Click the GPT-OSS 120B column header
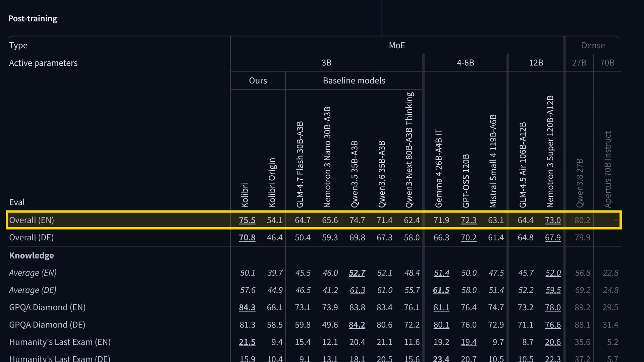Image resolution: width=644 pixels, height=362 pixels. (466, 181)
